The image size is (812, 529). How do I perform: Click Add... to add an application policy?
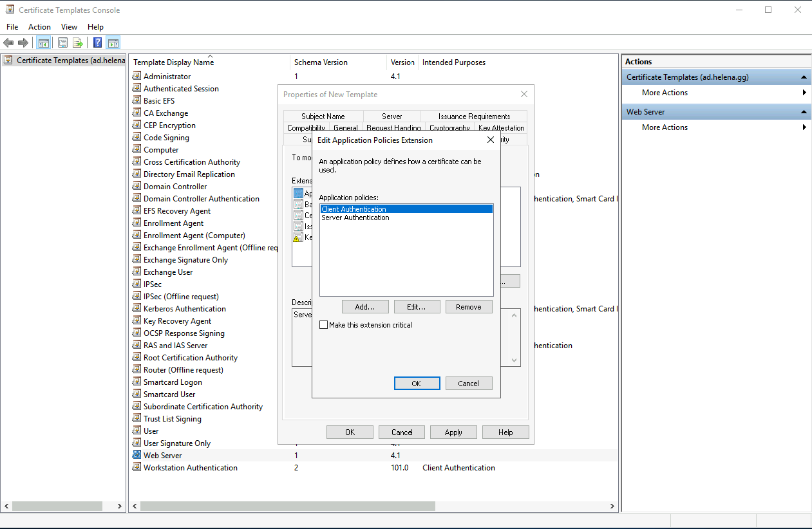click(364, 307)
